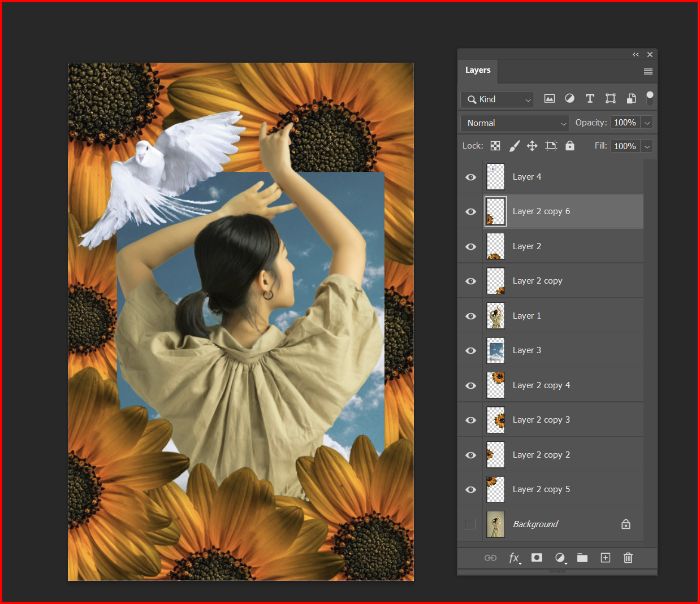Select the Layer 4 row
The image size is (700, 604).
(x=550, y=177)
